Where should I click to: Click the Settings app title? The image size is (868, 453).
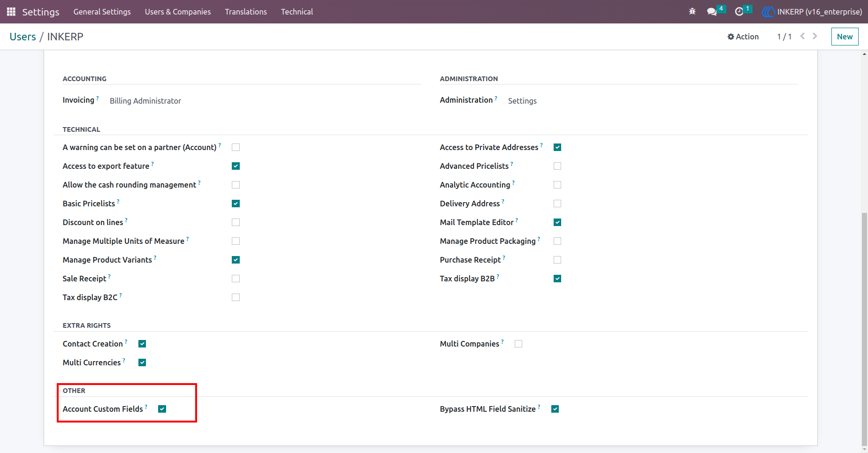click(x=41, y=12)
